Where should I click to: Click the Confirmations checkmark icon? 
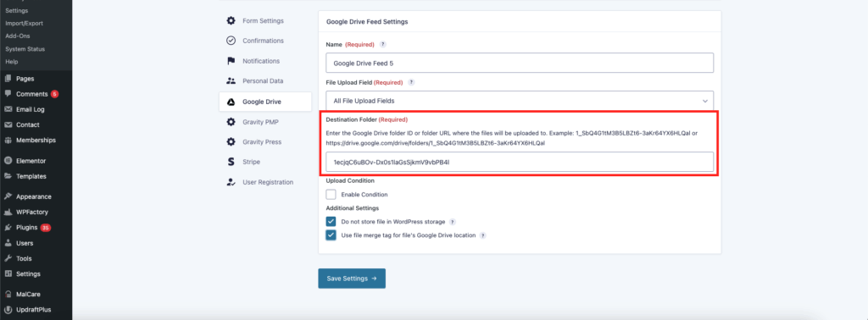pyautogui.click(x=231, y=41)
